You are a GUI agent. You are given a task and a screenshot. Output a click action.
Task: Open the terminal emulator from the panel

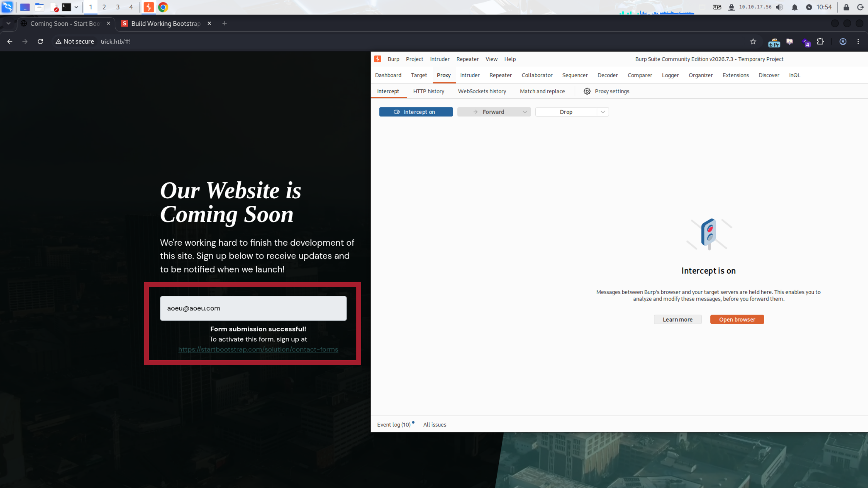coord(67,7)
